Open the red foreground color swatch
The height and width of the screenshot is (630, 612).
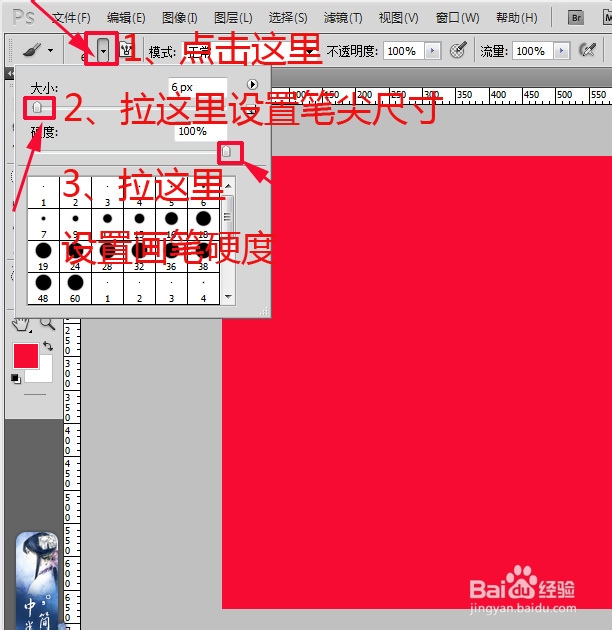point(26,356)
